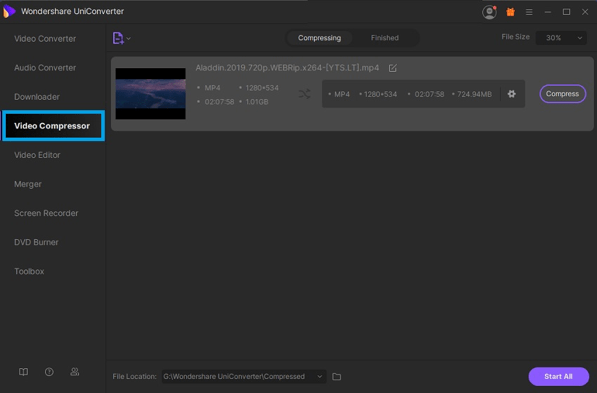The width and height of the screenshot is (597, 393).
Task: Click the Compress button
Action: click(x=562, y=94)
